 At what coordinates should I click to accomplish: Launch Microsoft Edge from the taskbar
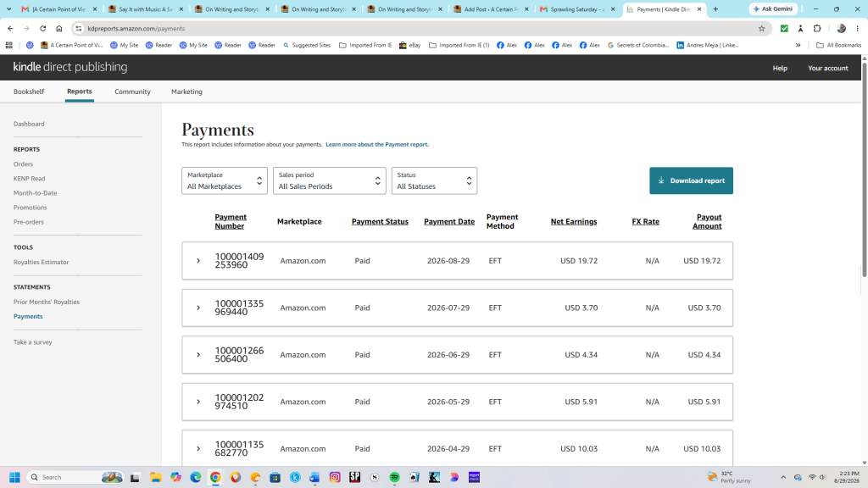pos(196,477)
